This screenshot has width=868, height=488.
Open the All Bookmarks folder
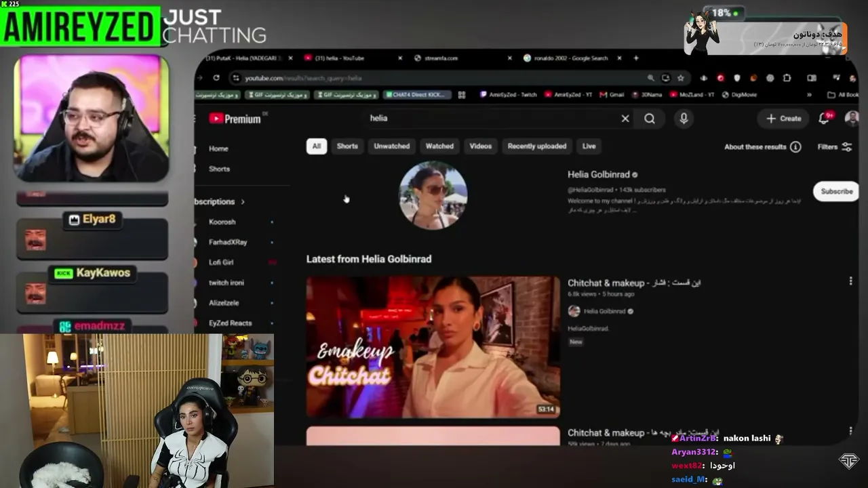[843, 95]
